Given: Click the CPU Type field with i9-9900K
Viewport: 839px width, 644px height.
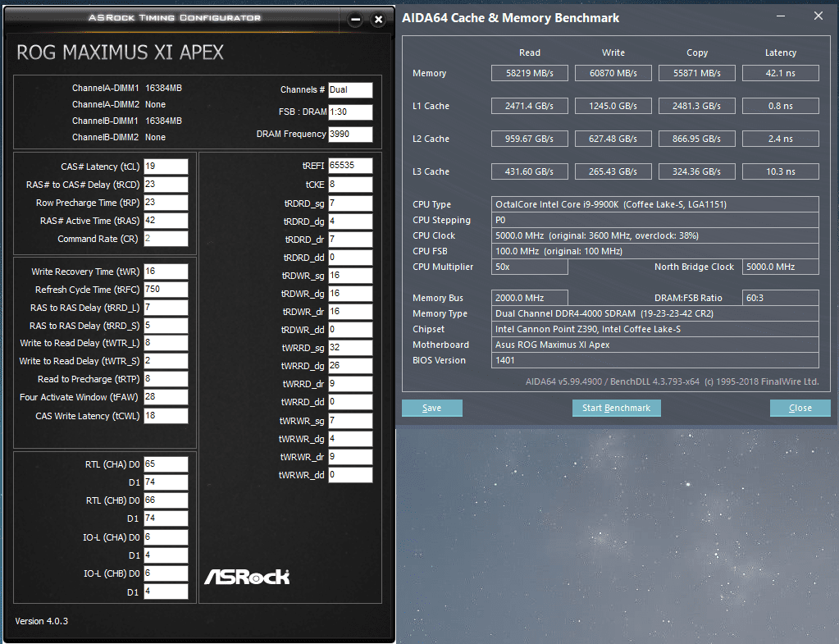Looking at the screenshot, I should click(655, 204).
